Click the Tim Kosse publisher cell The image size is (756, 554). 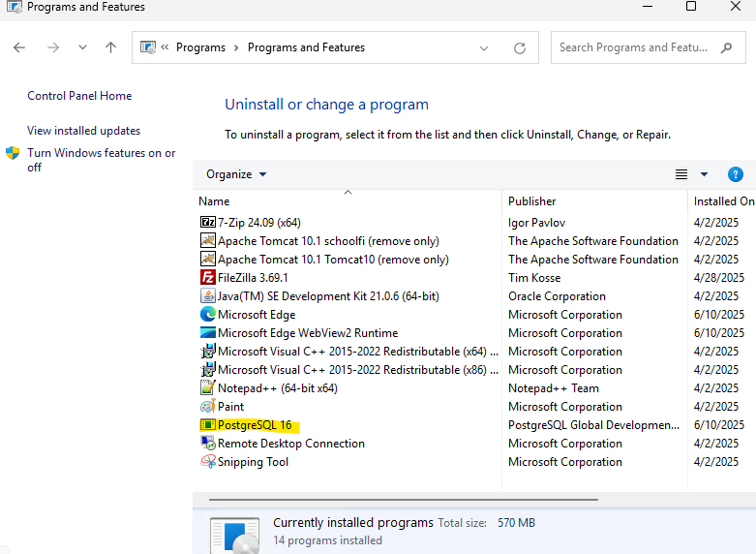click(x=534, y=277)
